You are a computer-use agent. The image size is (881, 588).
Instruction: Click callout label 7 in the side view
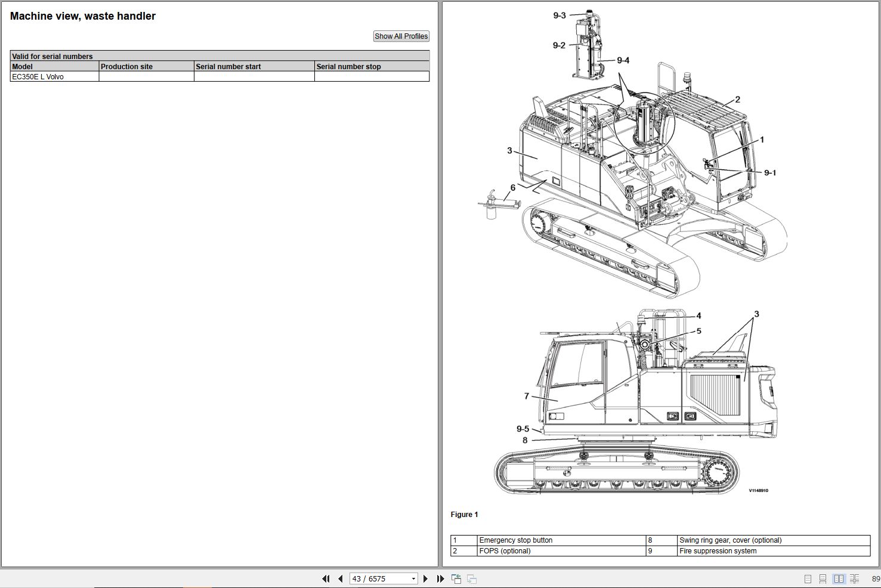coord(527,396)
